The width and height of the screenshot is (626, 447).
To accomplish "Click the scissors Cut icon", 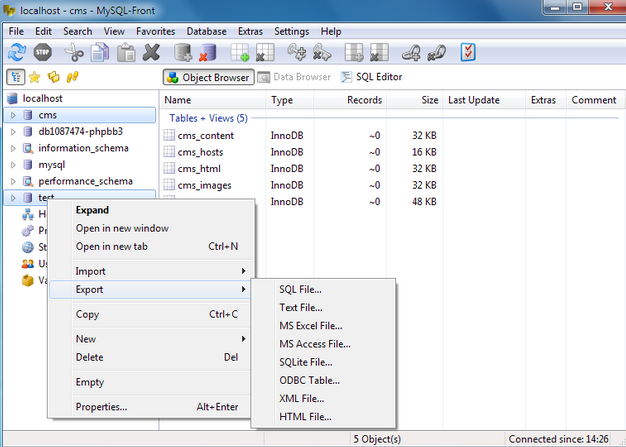I will 74,53.
